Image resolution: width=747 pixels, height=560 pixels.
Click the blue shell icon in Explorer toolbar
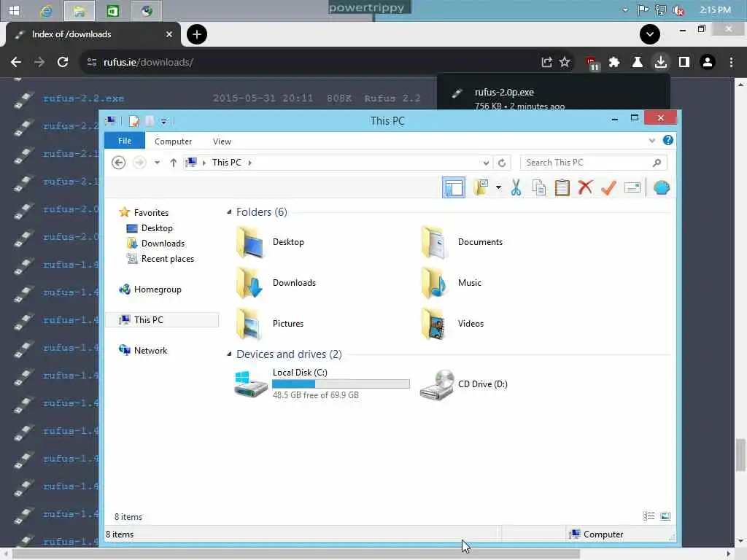pos(661,187)
